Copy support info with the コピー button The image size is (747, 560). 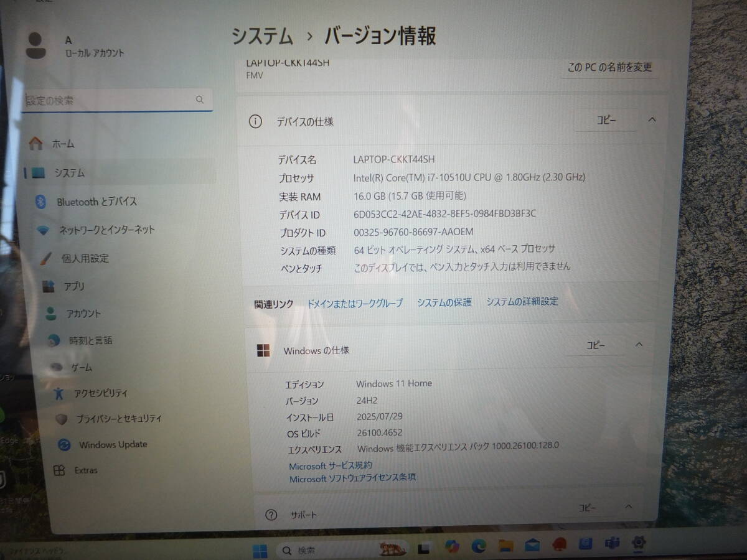coord(587,508)
